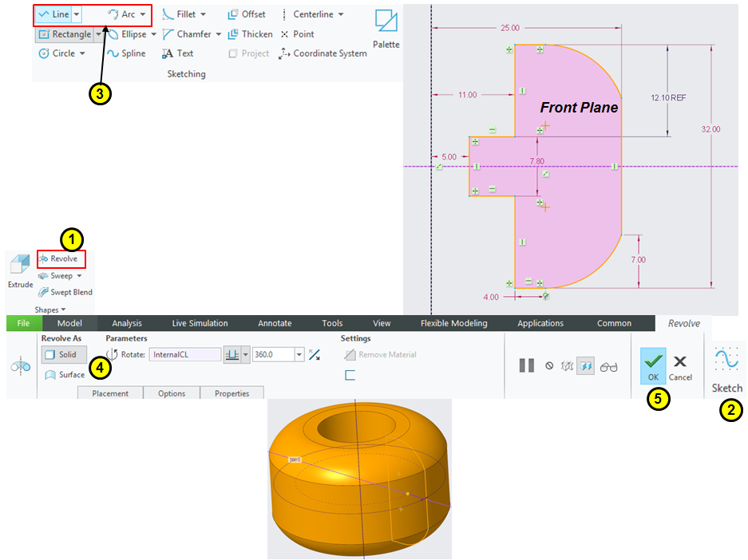The height and width of the screenshot is (560, 748).
Task: Select the Line tool
Action: 54,14
